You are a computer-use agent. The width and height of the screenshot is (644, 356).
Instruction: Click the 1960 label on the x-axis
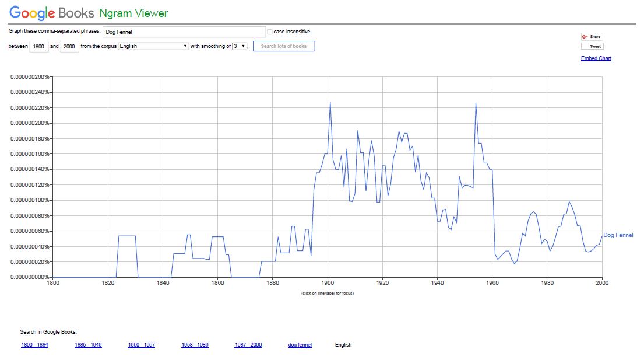click(492, 283)
